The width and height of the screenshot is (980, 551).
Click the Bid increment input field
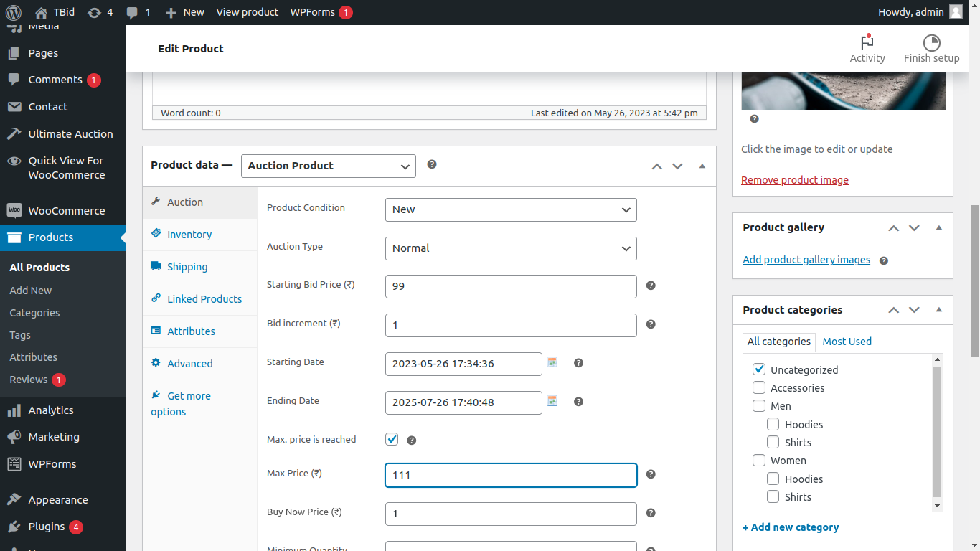pyautogui.click(x=510, y=325)
